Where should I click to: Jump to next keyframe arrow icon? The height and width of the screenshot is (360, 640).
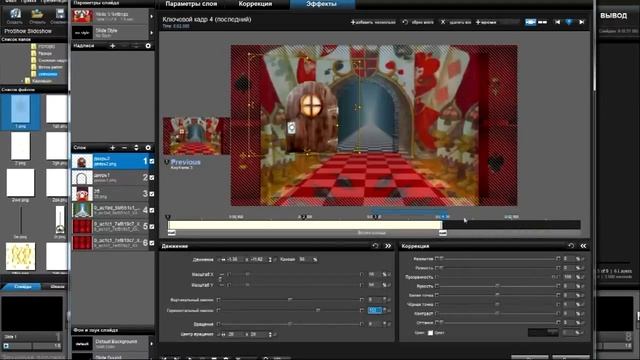pos(582,22)
